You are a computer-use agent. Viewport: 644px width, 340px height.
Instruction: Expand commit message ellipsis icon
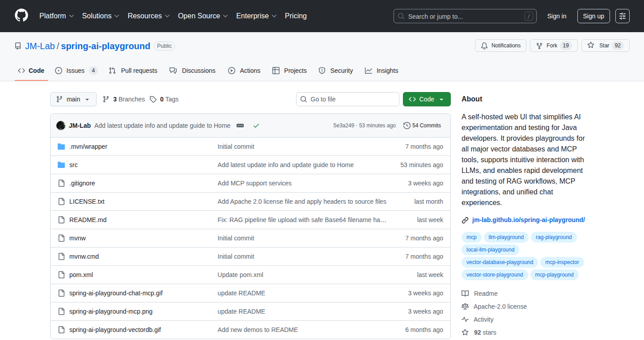click(x=240, y=126)
